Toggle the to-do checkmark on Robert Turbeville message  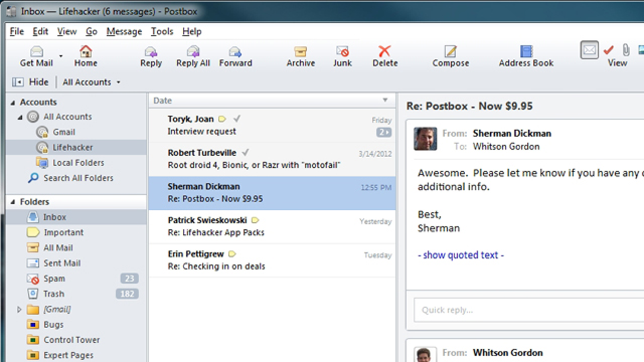click(246, 152)
